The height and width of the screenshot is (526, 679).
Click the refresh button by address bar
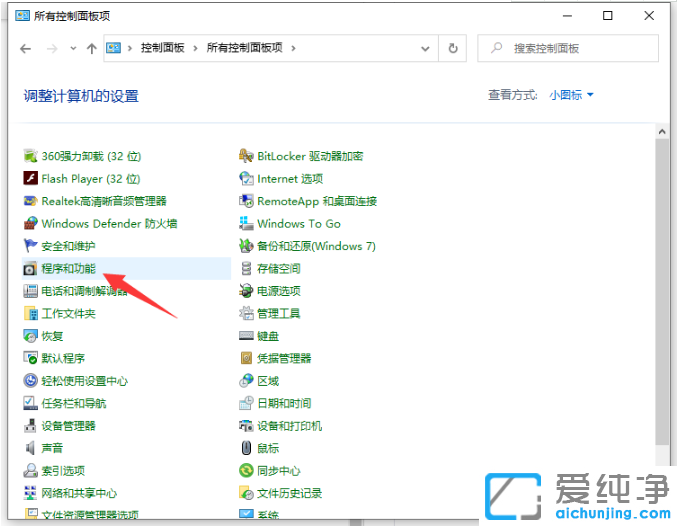click(454, 48)
